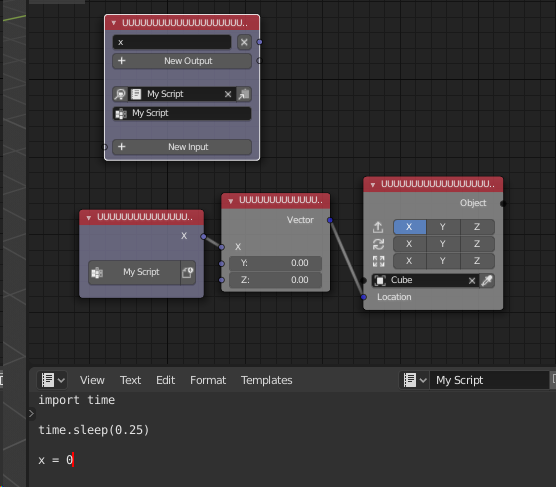Click the 'x = 0' code line
The width and height of the screenshot is (556, 487).
[x=55, y=460]
